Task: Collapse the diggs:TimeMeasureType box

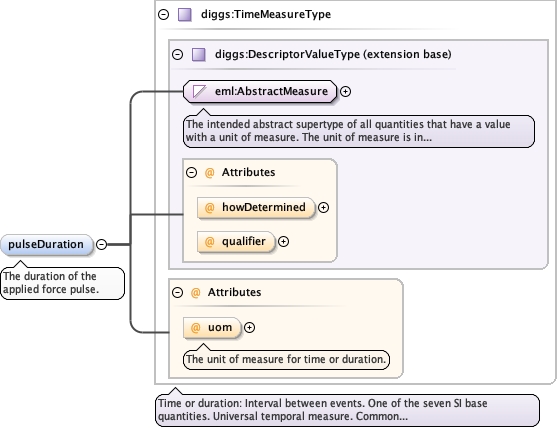Action: [163, 15]
